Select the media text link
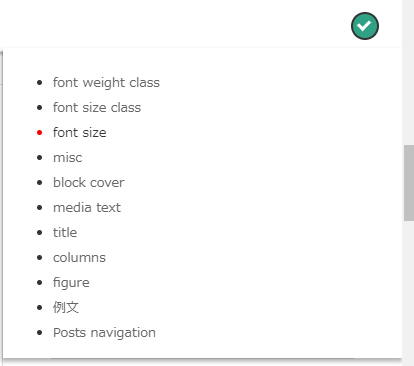 87,208
